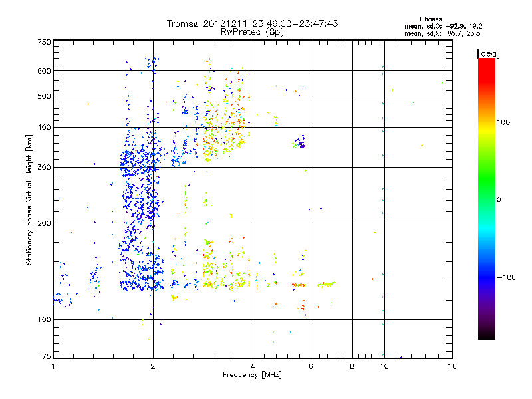The image size is (532, 399).
Task: Select the 'mean, sd,O: -92.9, 19.2' statistic
Action: click(443, 26)
